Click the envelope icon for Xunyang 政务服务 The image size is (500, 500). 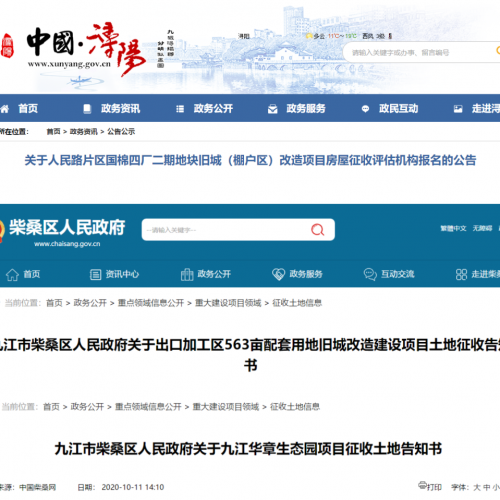coord(273,109)
